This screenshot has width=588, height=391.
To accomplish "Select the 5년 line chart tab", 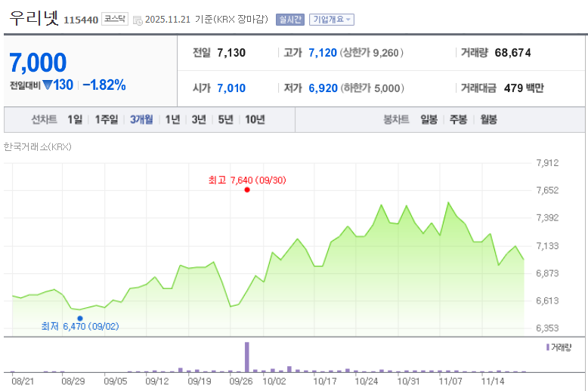I will pos(225,119).
